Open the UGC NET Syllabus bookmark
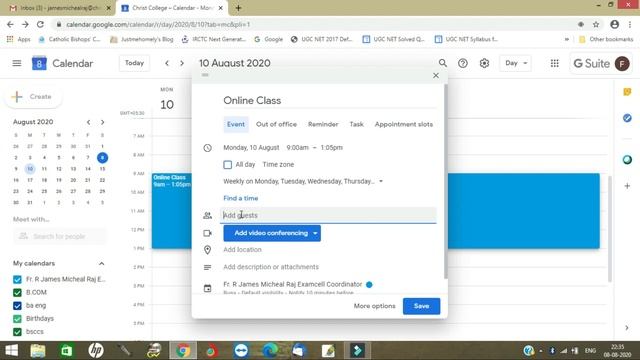Image resolution: width=640 pixels, height=360 pixels. click(466, 40)
